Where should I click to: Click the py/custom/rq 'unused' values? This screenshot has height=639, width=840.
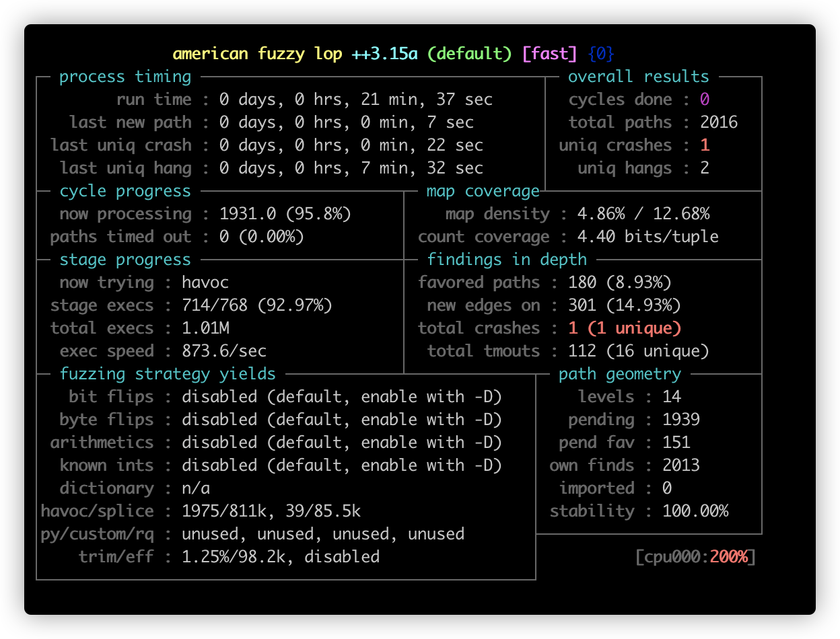[323, 534]
